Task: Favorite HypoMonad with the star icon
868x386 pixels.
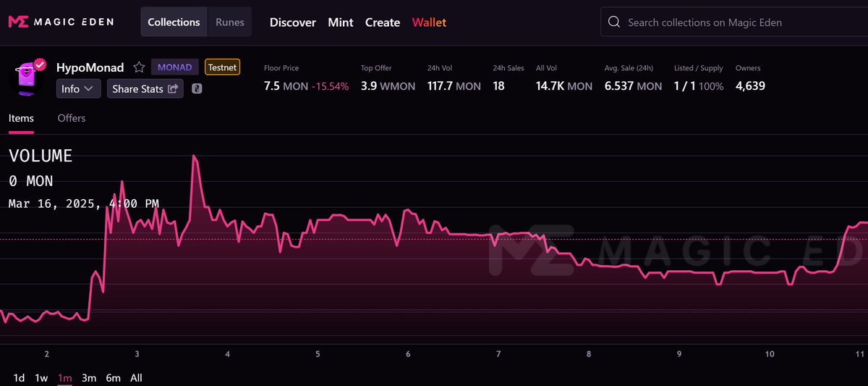Action: pyautogui.click(x=139, y=67)
